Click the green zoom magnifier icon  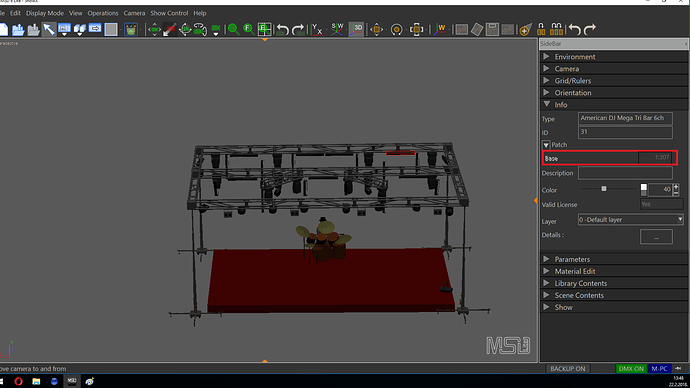tap(233, 29)
